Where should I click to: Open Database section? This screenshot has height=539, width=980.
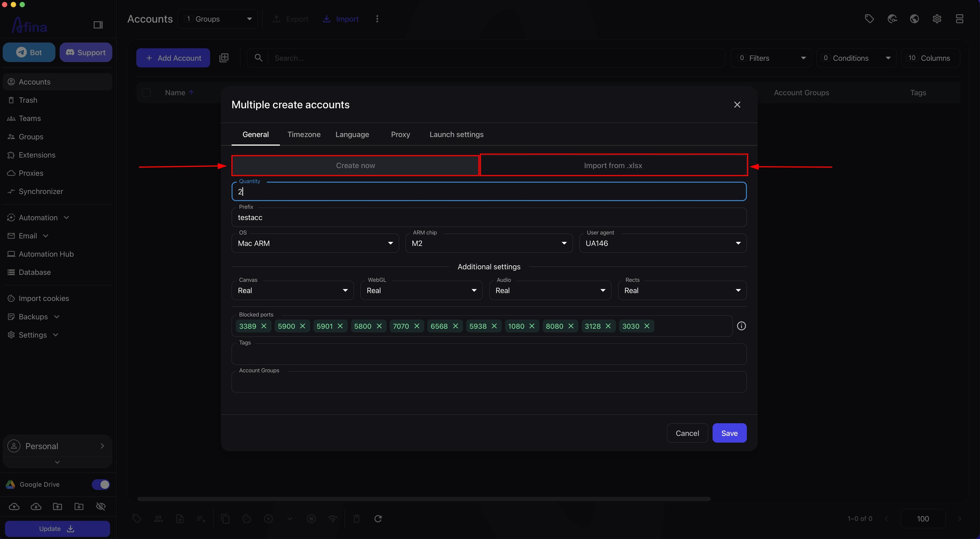pos(57,272)
